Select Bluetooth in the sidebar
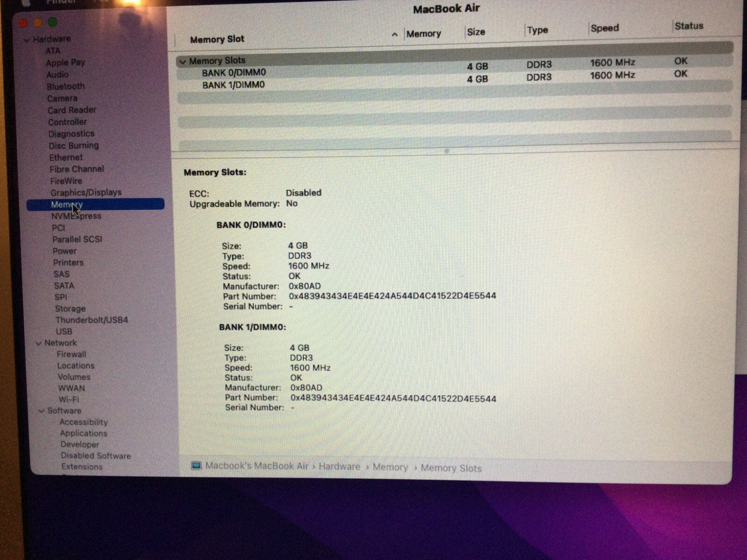The height and width of the screenshot is (560, 747). click(66, 86)
